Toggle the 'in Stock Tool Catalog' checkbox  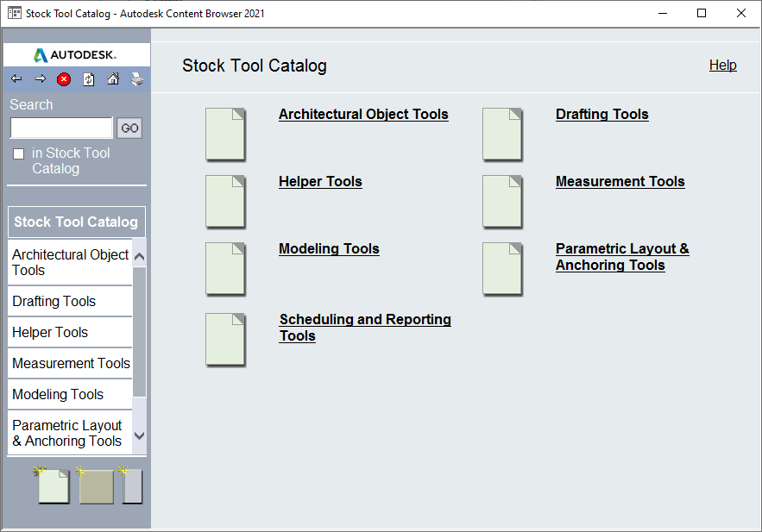pyautogui.click(x=18, y=153)
